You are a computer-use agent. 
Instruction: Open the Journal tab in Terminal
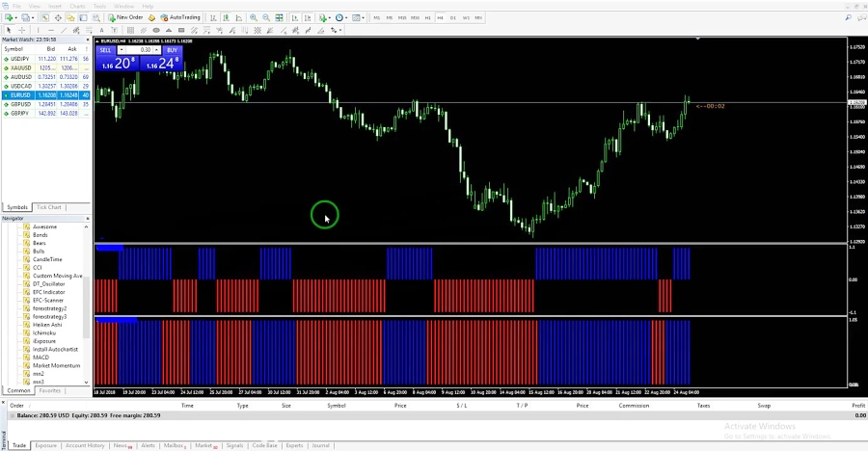pyautogui.click(x=320, y=445)
